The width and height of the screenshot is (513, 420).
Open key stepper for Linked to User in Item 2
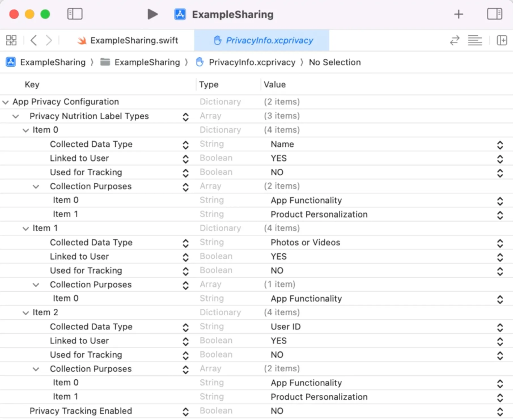186,341
